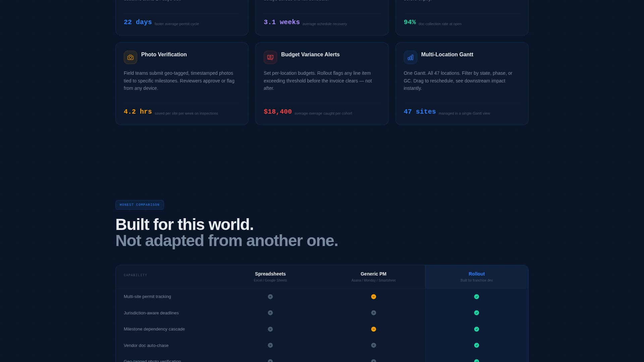The width and height of the screenshot is (644, 362).
Task: Click the camera icon on Photo Verification card
Action: 130,57
